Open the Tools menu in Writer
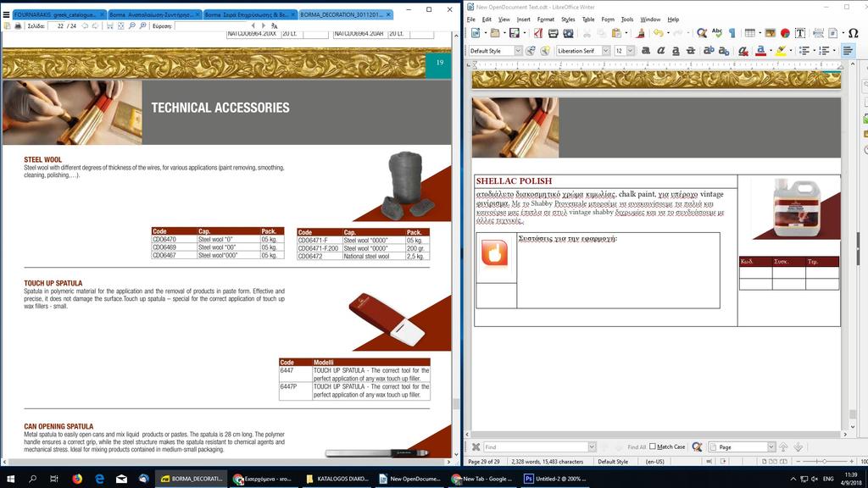Screen dimensions: 868x488 pos(627,19)
